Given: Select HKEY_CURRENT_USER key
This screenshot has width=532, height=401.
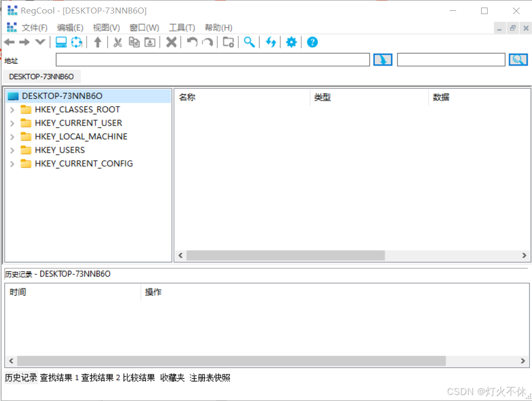Looking at the screenshot, I should (79, 123).
